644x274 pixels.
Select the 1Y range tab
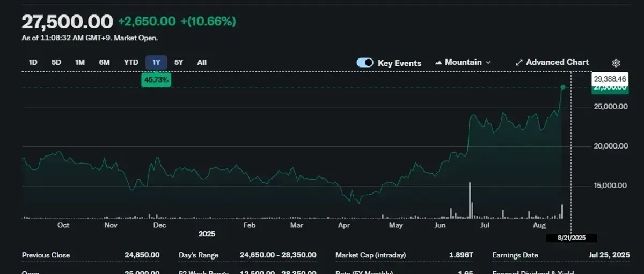pyautogui.click(x=156, y=62)
